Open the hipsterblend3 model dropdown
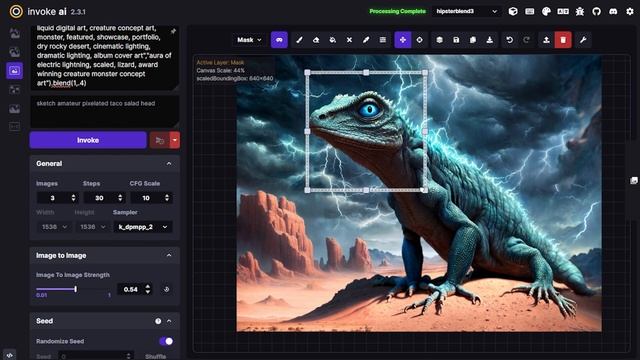 coord(467,11)
